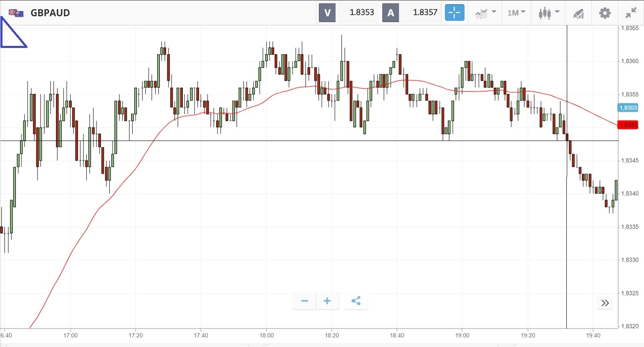644x347 pixels.
Task: Expand the candlestick chart type dropdown
Action: (548, 13)
